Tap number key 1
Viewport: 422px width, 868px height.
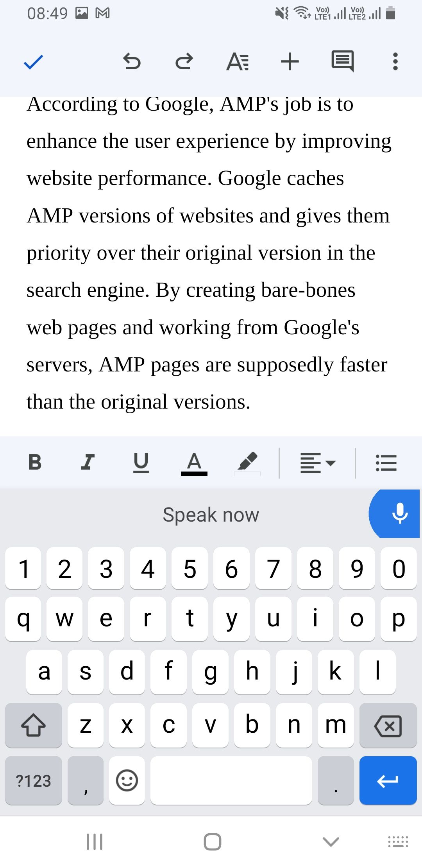[23, 568]
